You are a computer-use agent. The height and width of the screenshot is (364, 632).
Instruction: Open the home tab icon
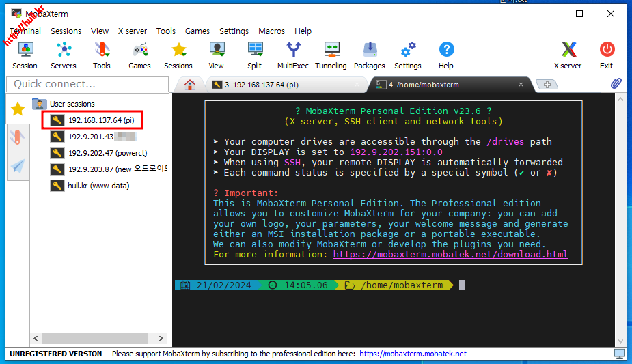190,85
